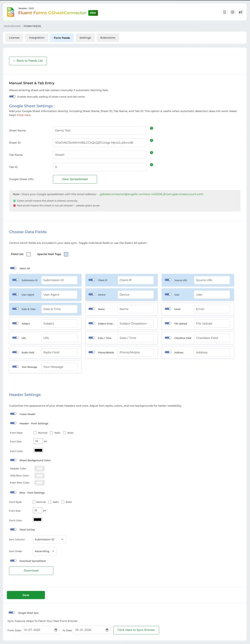Click the PRO badge
Image resolution: width=250 pixels, height=644 pixels.
93,13
